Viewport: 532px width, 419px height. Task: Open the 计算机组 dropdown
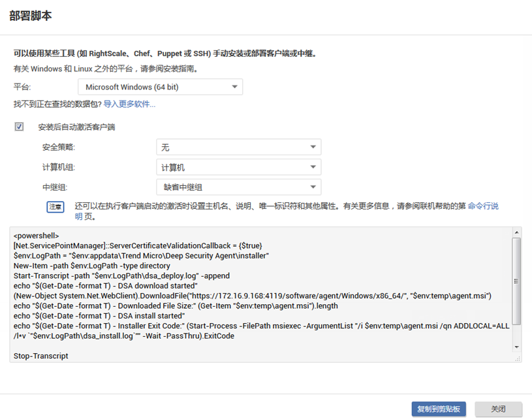238,168
